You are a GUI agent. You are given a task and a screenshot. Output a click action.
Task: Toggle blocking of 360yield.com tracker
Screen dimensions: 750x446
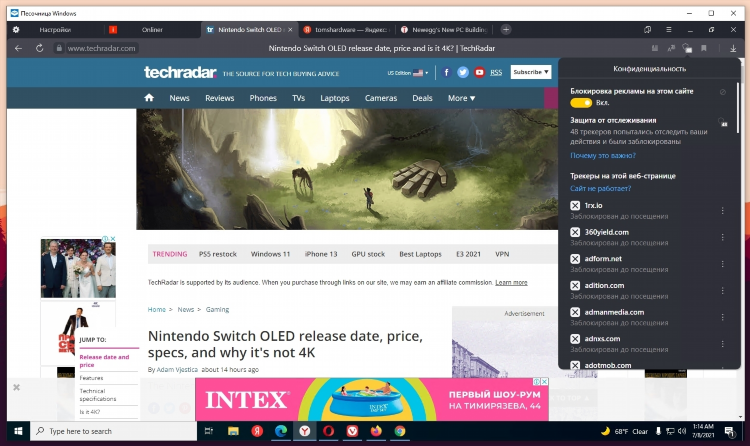pos(575,232)
